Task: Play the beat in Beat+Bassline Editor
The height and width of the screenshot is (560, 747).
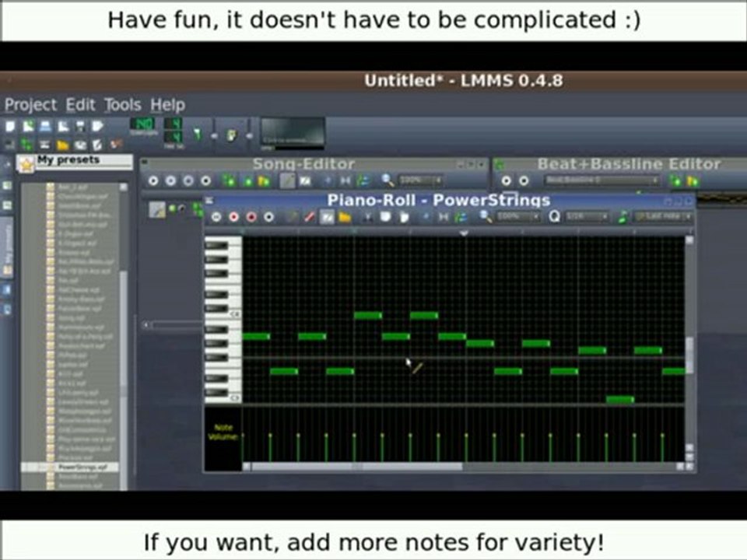Action: click(506, 181)
